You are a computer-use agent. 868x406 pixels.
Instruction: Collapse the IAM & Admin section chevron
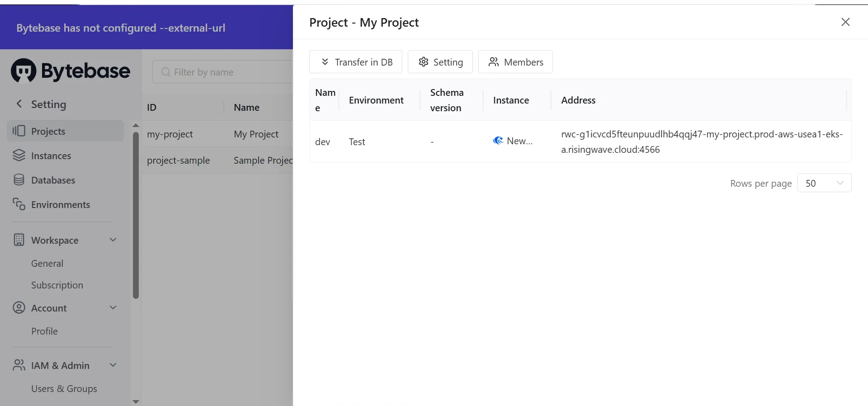tap(113, 365)
